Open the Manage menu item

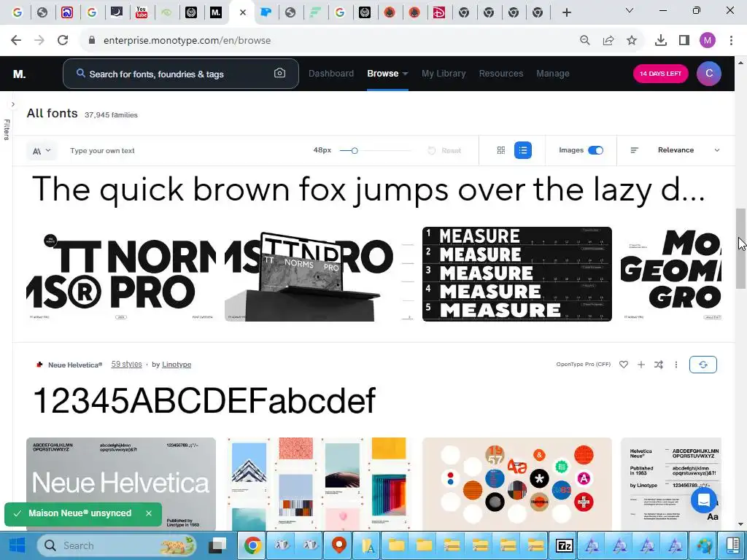tap(553, 74)
